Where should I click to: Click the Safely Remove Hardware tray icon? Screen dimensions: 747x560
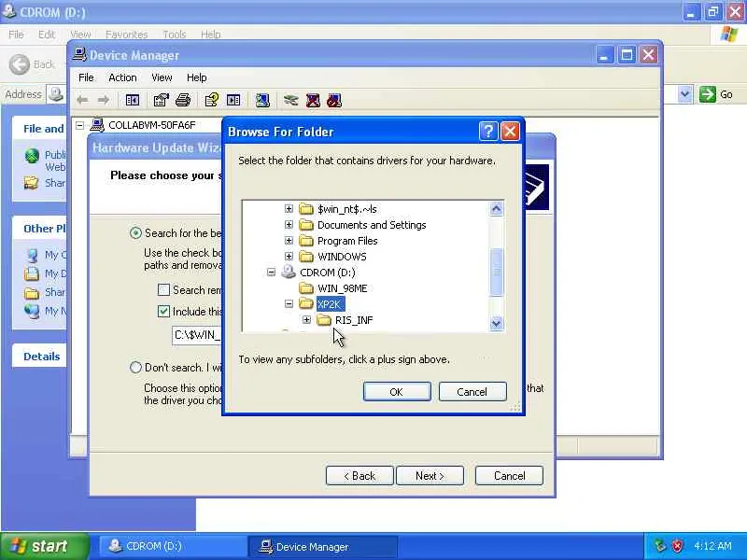pos(660,546)
